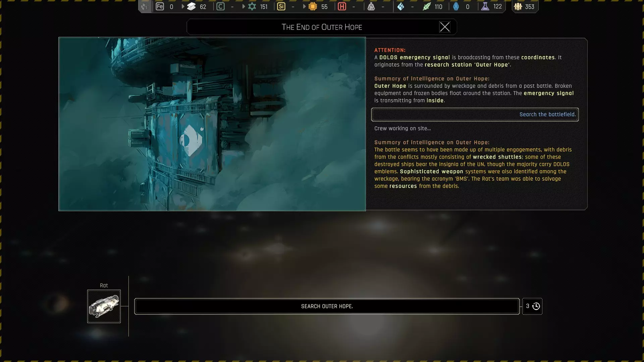Click the blue ice crystal icon
644x362 pixels.
400,6
